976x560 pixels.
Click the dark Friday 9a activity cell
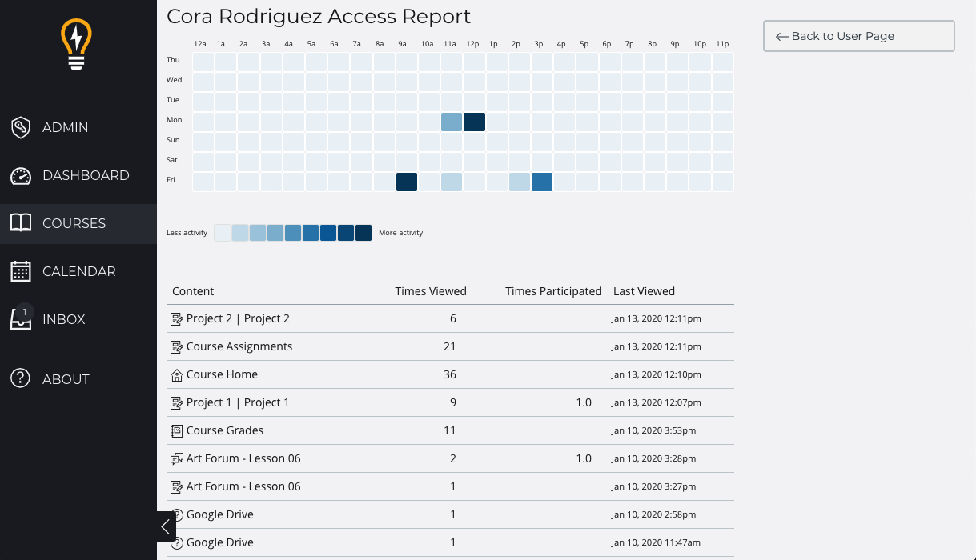(407, 182)
